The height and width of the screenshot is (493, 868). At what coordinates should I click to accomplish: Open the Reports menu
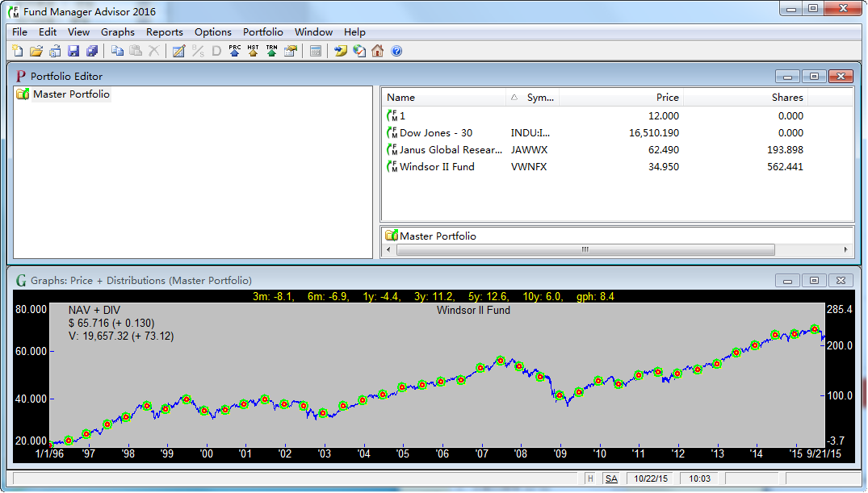tap(165, 32)
